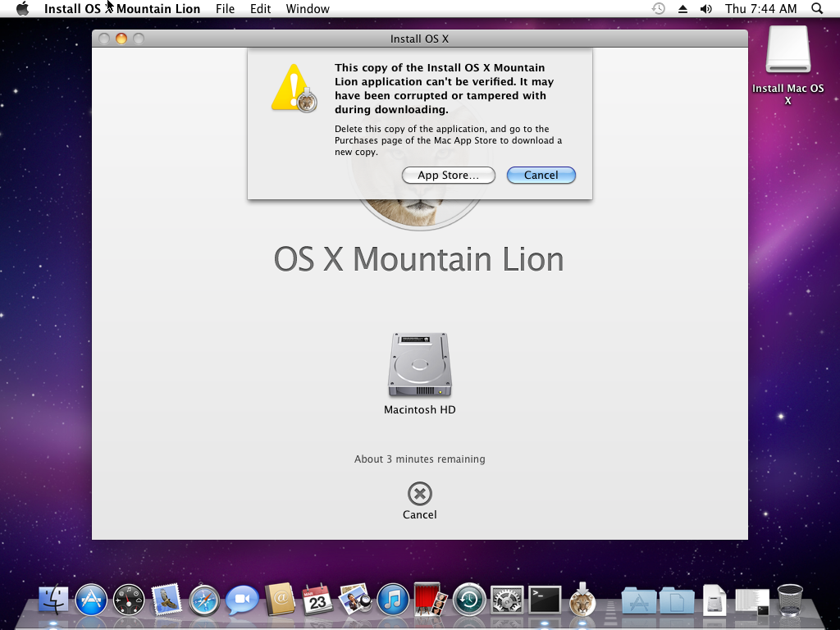
Task: Open iCal calendar in the Dock
Action: click(x=317, y=599)
